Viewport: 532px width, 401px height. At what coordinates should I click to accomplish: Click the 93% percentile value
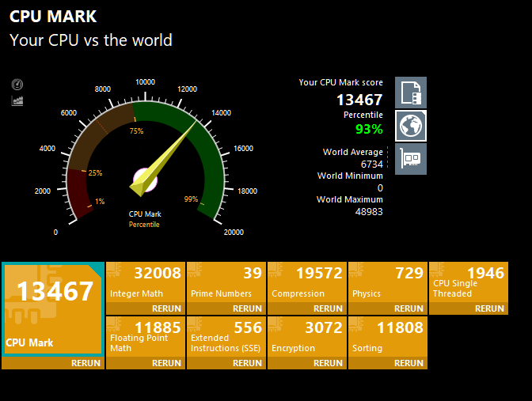(x=369, y=129)
